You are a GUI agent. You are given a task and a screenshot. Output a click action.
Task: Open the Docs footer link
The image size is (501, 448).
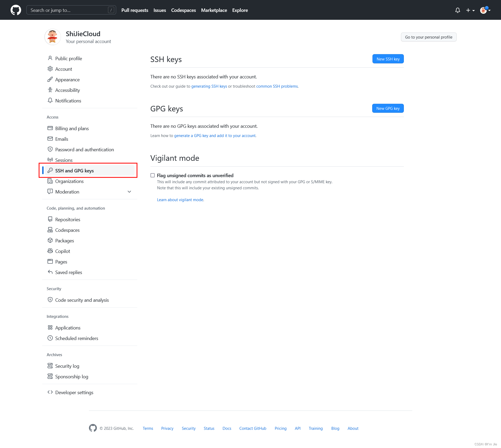click(x=227, y=428)
